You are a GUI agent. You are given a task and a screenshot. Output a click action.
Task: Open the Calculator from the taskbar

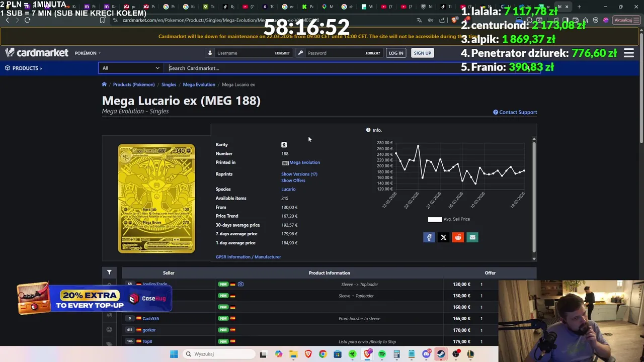(x=396, y=354)
